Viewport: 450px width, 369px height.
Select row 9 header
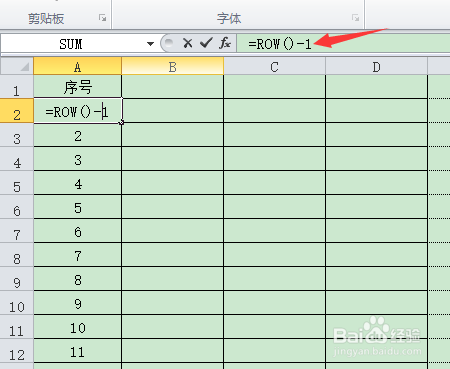tap(17, 279)
